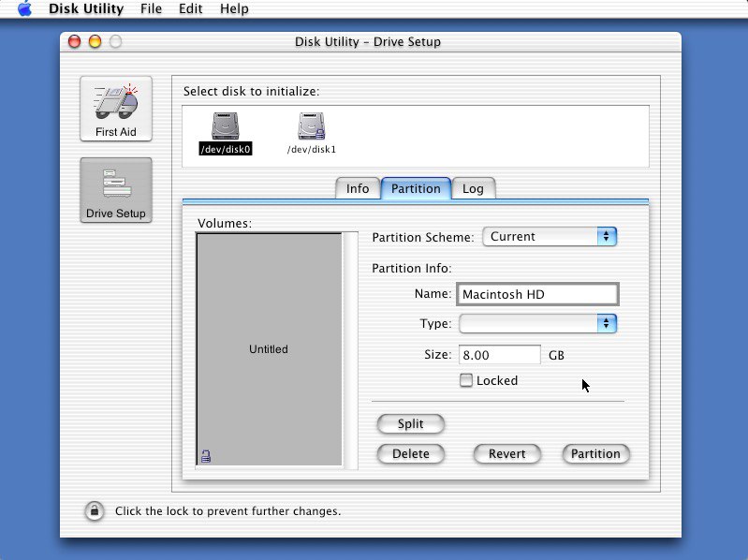Minimize the window with the yellow button

pos(95,41)
